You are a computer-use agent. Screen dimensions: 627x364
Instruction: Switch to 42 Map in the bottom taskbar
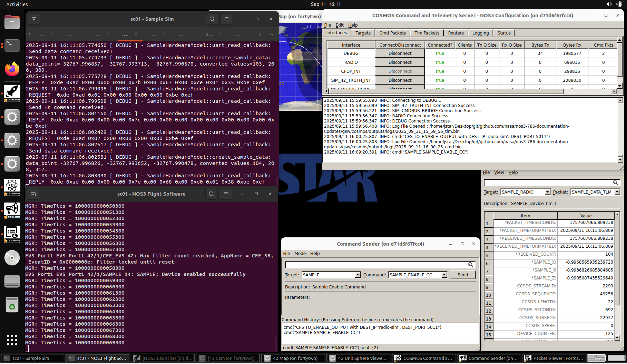[x=294, y=358]
